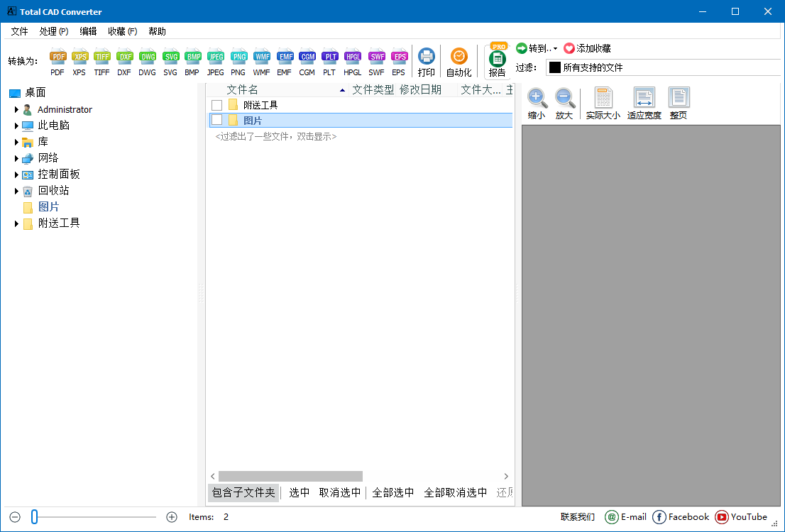Click the thumbnail size slider handle
This screenshot has width=785, height=532.
(35, 517)
